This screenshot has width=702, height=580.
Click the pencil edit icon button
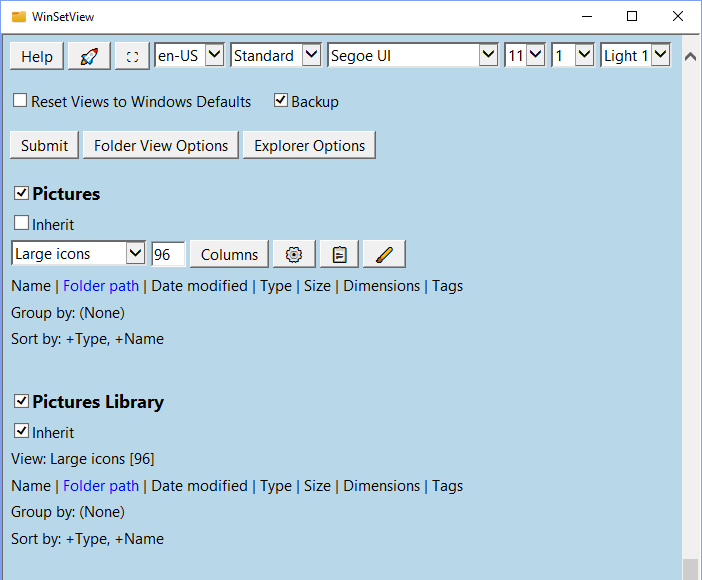tap(384, 254)
